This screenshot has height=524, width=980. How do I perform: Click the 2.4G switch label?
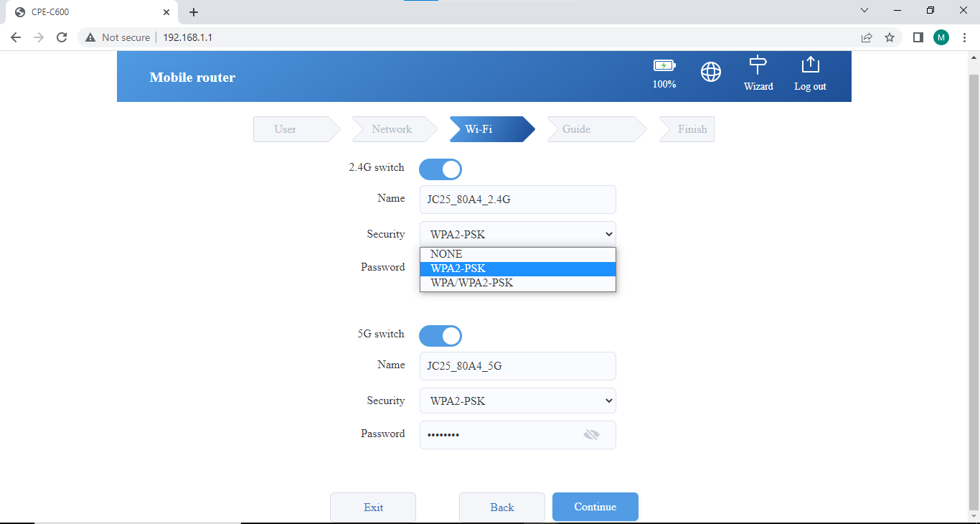pyautogui.click(x=376, y=167)
